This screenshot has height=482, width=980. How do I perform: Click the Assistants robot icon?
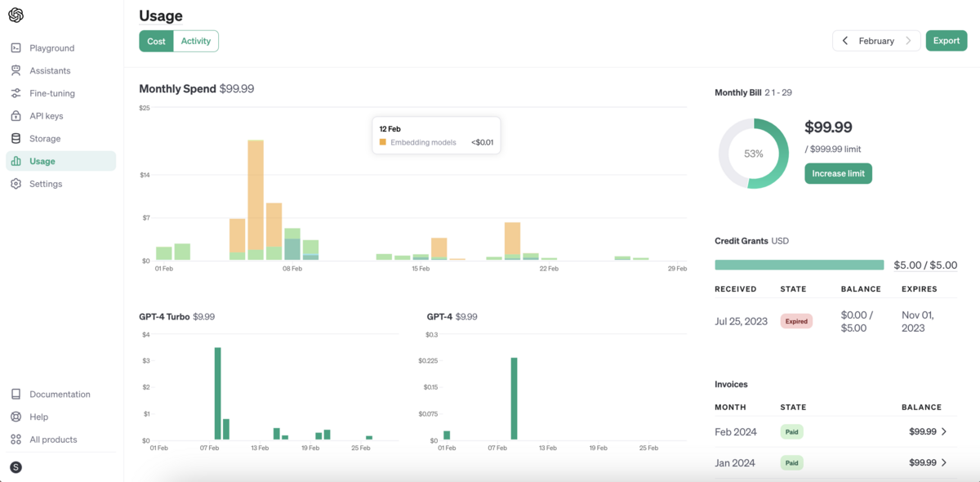pos(16,71)
